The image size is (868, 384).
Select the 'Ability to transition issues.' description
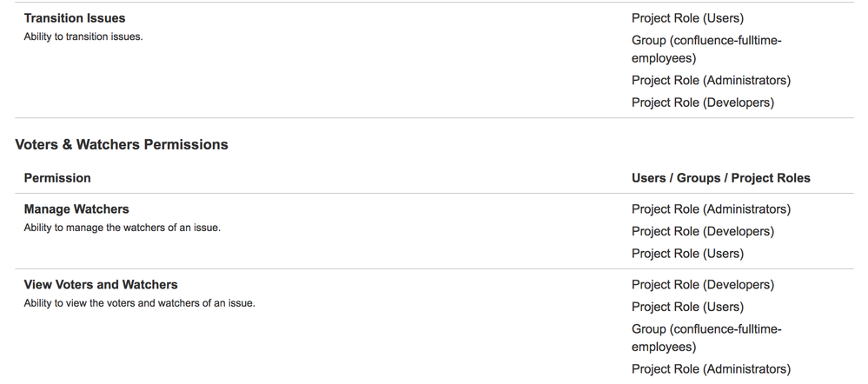(83, 37)
